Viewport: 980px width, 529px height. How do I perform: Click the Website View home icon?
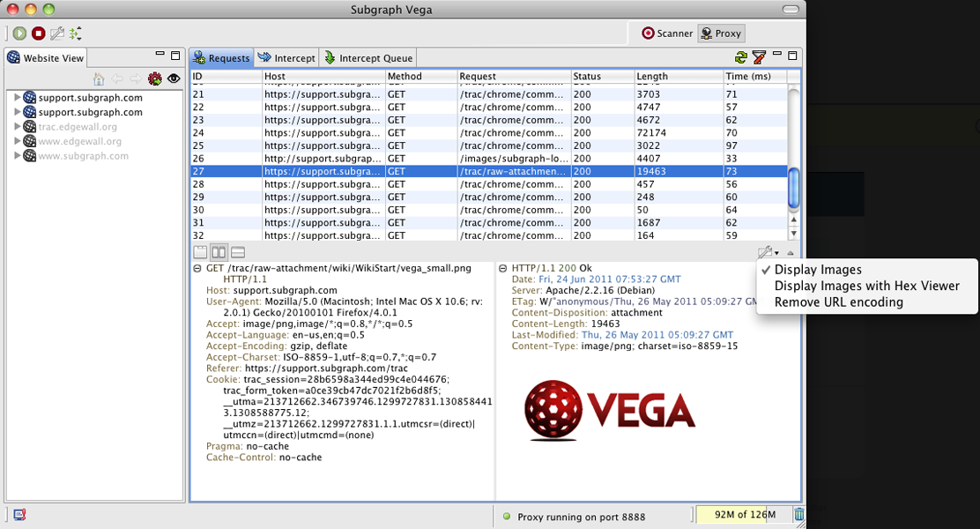tap(99, 79)
